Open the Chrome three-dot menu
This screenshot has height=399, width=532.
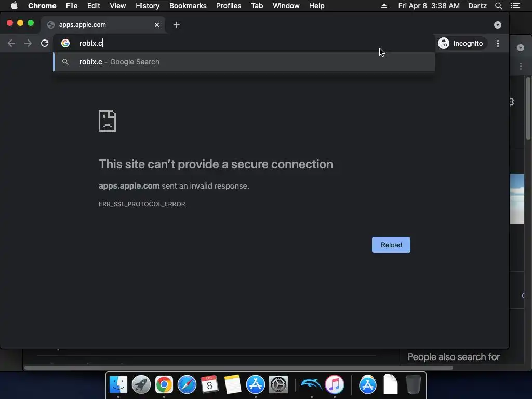pos(498,44)
